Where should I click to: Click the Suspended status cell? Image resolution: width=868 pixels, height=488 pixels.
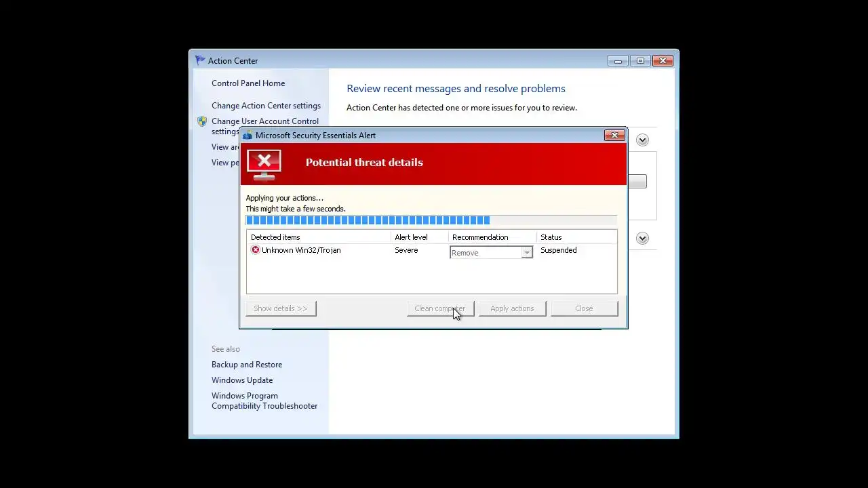(x=559, y=250)
